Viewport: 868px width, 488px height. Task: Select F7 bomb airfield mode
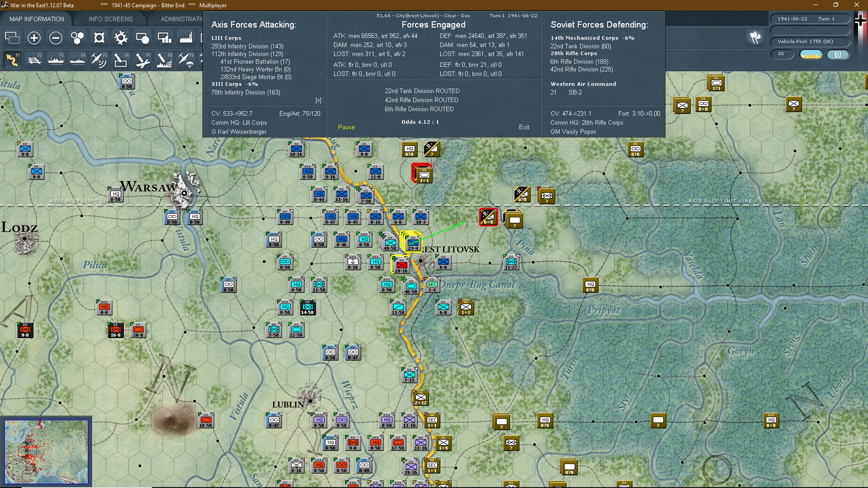click(x=142, y=60)
